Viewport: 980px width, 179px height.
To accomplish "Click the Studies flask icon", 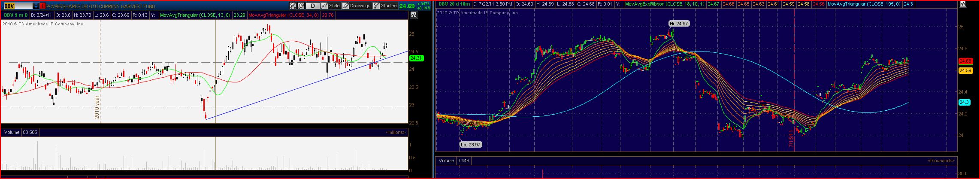I will pos(376,6).
